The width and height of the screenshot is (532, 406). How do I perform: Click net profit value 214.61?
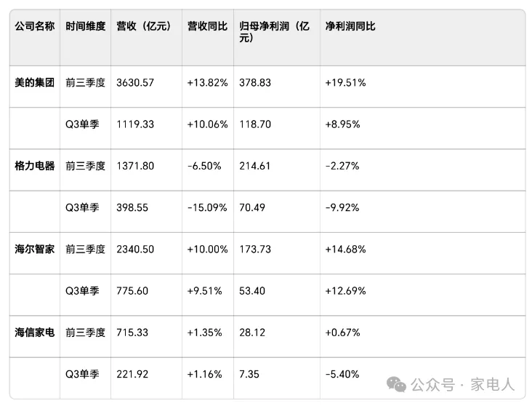[x=255, y=166]
